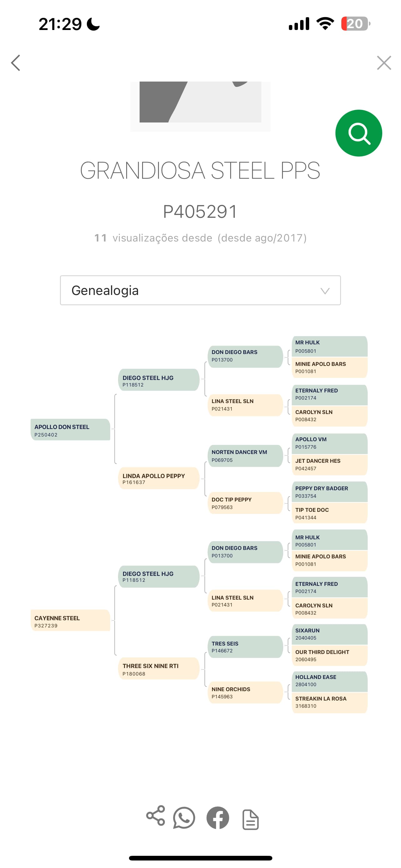Expand Genealogia using the chevron arrow
The image size is (401, 868).
(x=324, y=291)
